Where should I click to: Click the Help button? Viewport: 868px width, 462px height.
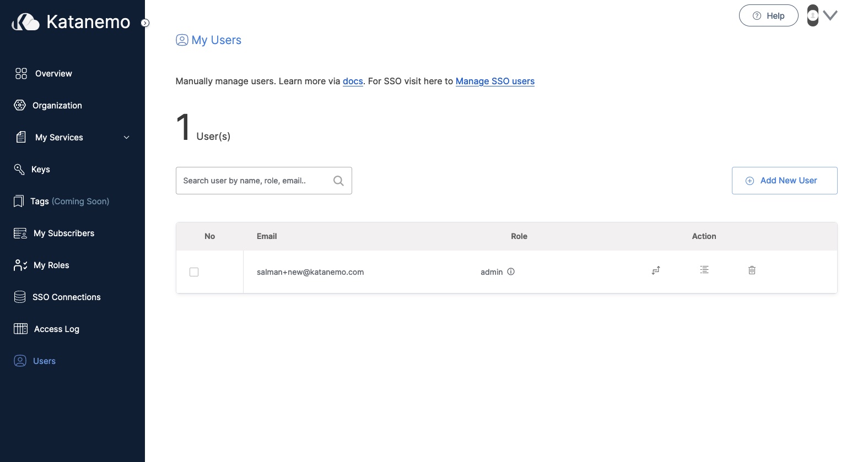coord(768,15)
